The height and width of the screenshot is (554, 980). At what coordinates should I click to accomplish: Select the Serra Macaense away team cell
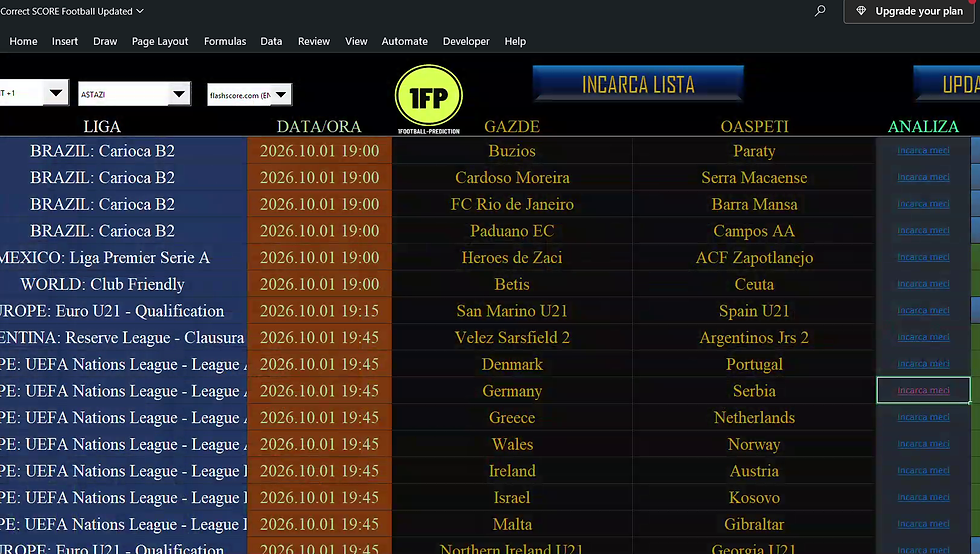[754, 178]
